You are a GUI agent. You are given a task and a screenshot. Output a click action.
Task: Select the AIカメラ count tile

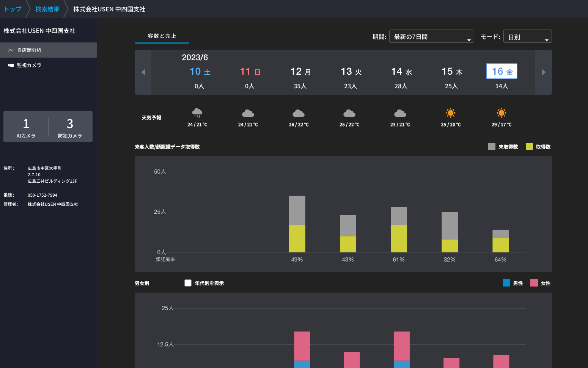point(26,127)
